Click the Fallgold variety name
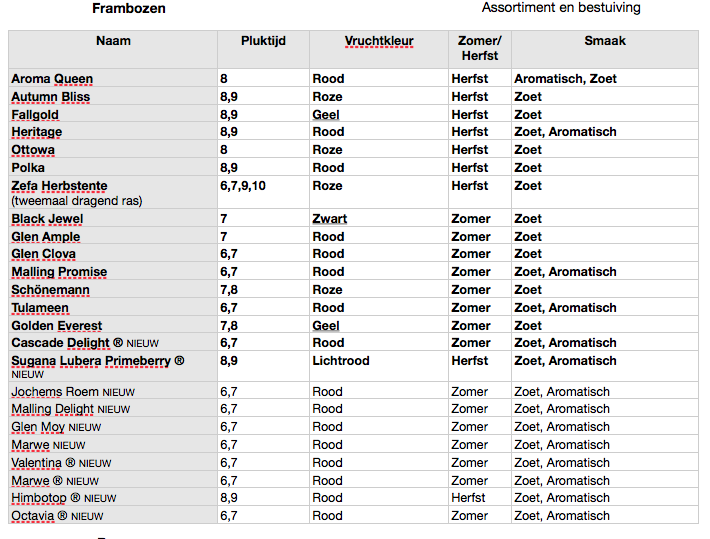The width and height of the screenshot is (710, 539). click(x=35, y=115)
